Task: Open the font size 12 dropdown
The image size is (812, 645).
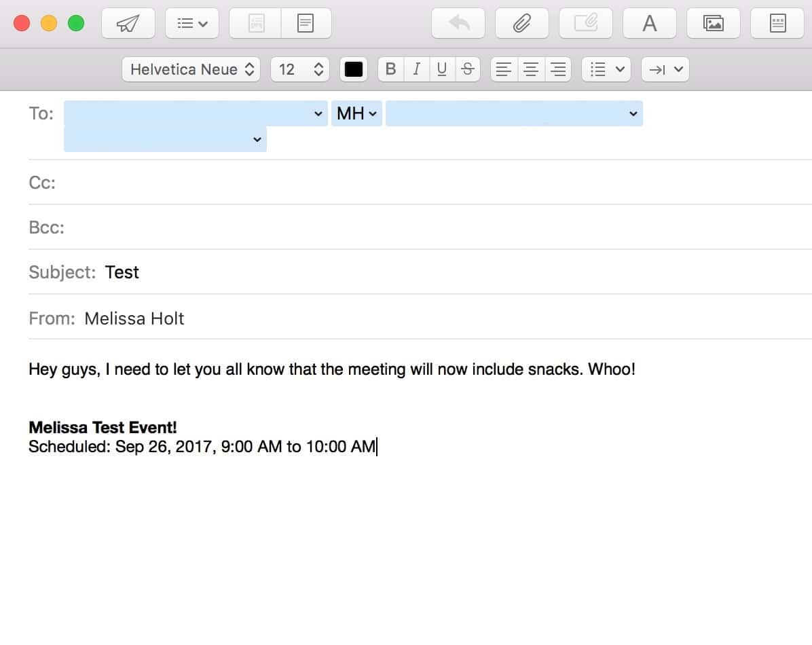Action: (x=300, y=69)
